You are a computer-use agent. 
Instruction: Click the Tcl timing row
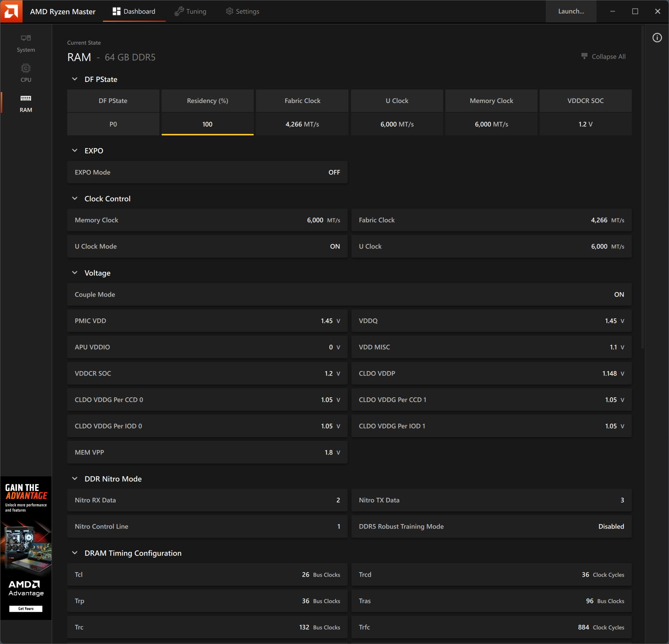pyautogui.click(x=207, y=574)
